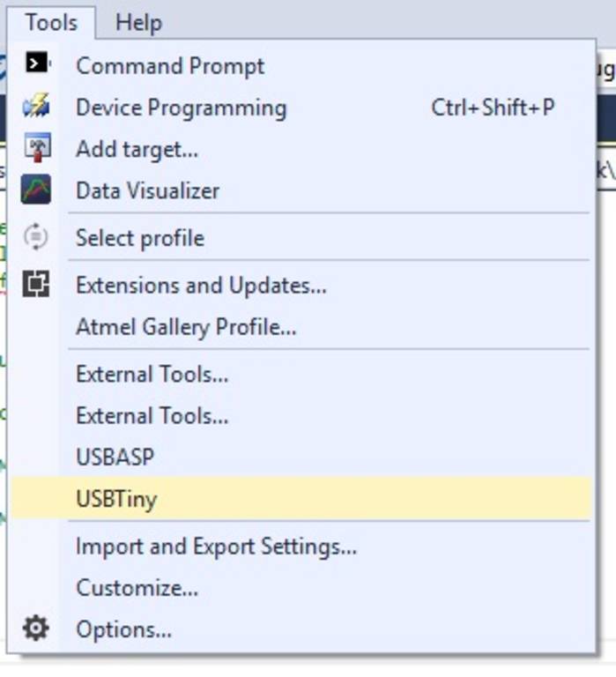
Task: Click the Ctrl+Shift+P shortcut text
Action: [x=493, y=108]
